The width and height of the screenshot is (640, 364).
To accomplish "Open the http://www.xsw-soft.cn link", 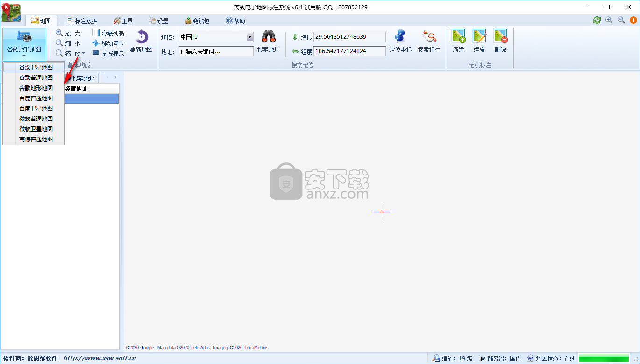I will (100, 358).
